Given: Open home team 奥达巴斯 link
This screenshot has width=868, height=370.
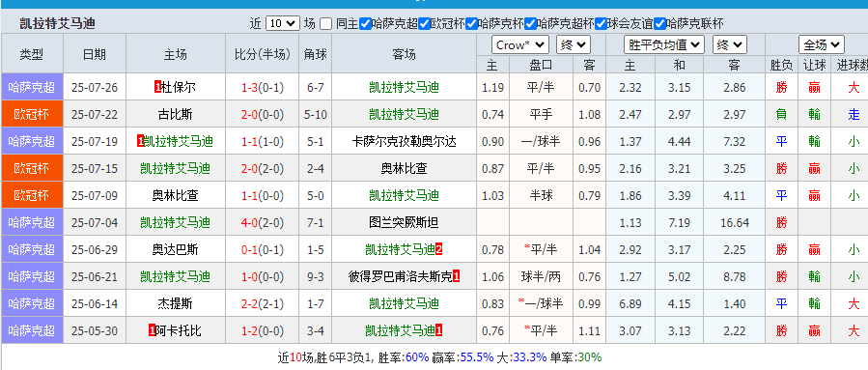Looking at the screenshot, I should point(176,250).
